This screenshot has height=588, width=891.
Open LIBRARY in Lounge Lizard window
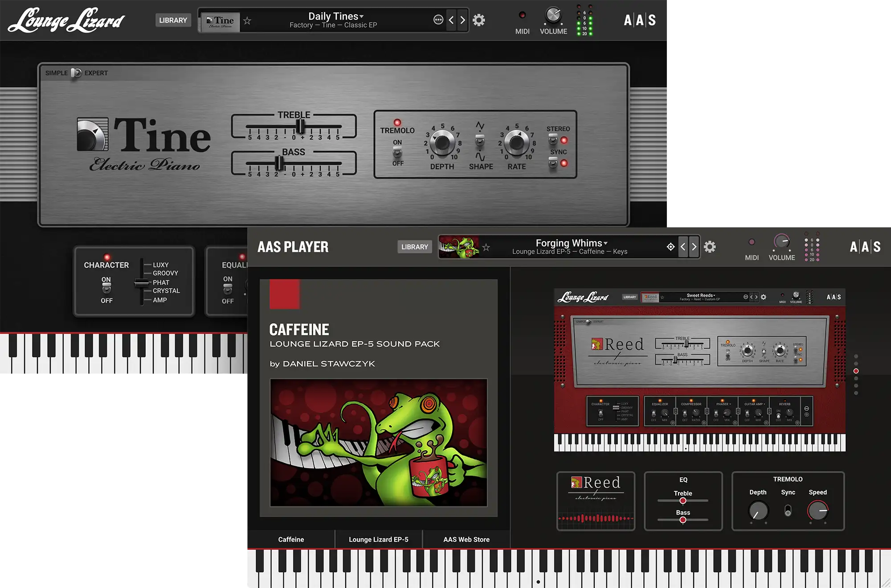(x=173, y=20)
